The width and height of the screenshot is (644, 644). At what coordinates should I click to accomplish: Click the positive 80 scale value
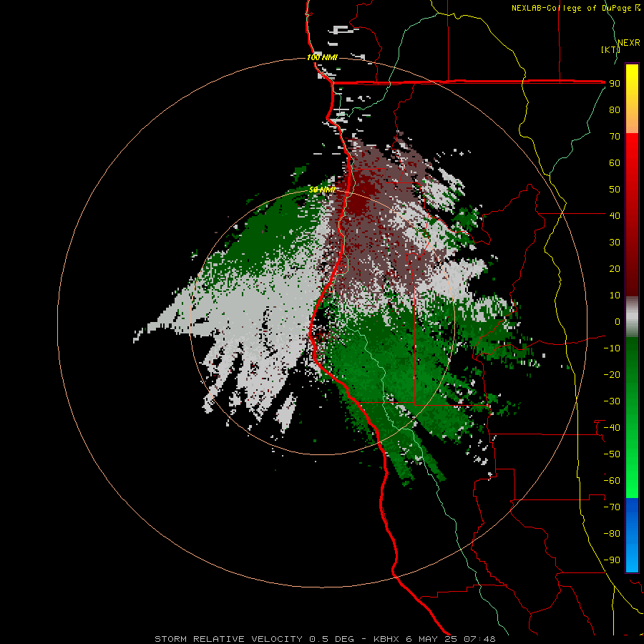pyautogui.click(x=615, y=110)
